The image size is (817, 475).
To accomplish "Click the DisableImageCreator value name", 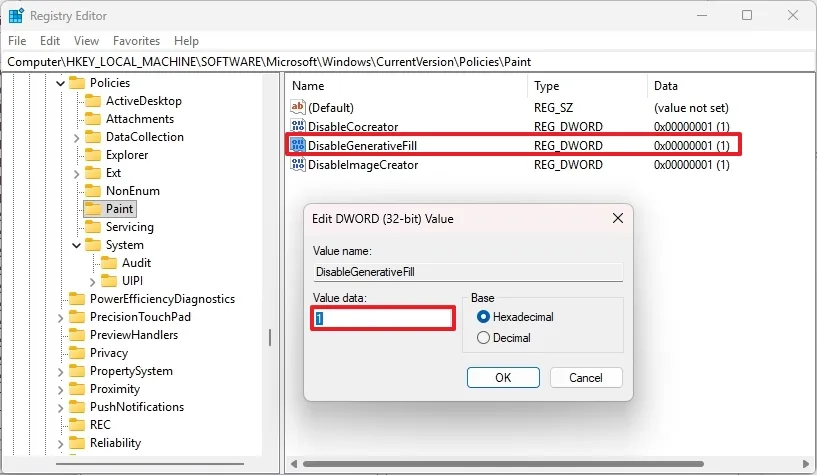I will (363, 165).
